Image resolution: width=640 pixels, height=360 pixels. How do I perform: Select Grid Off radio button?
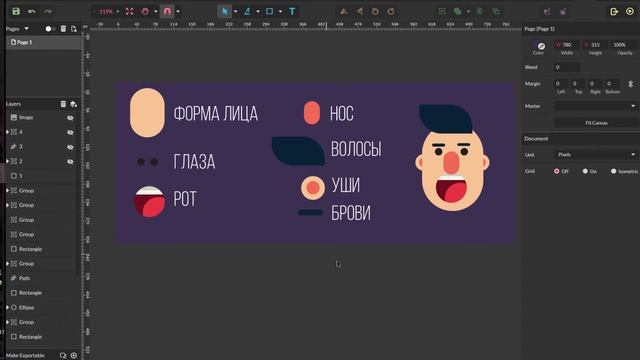click(557, 171)
